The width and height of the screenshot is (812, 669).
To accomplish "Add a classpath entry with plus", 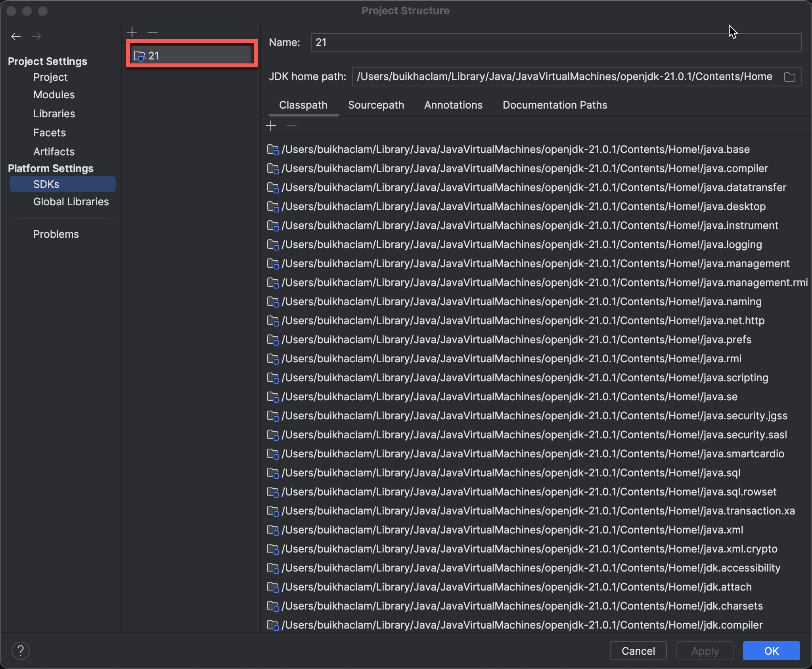I will (x=271, y=126).
